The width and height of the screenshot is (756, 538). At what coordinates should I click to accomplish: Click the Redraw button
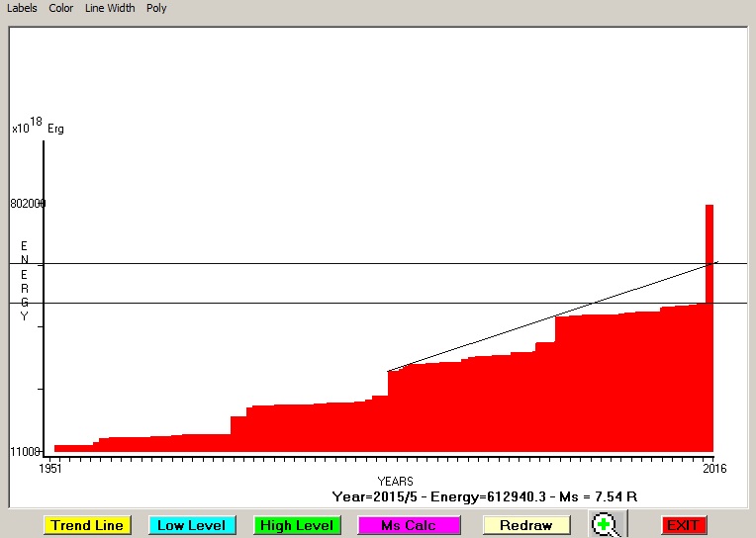pyautogui.click(x=525, y=525)
